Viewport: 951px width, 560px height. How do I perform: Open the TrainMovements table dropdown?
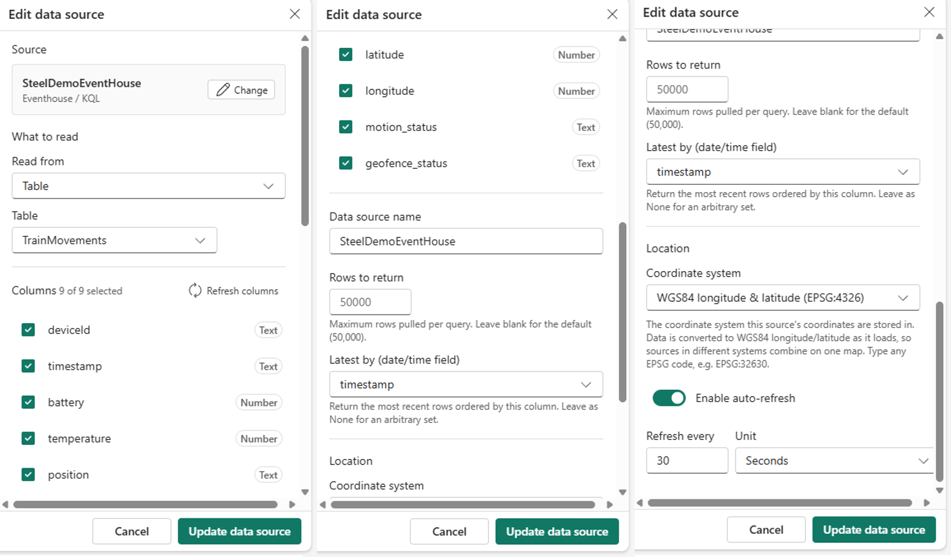pyautogui.click(x=114, y=241)
